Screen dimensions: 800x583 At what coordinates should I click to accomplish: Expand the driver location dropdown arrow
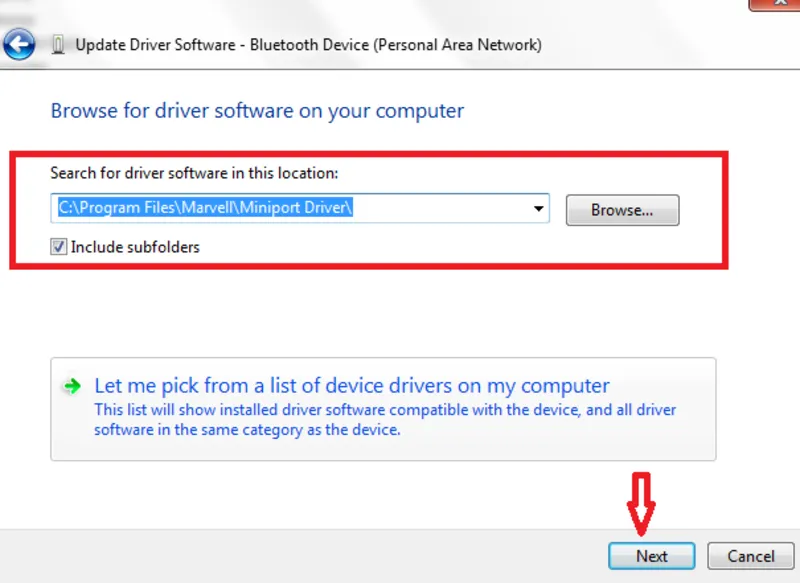click(x=539, y=208)
